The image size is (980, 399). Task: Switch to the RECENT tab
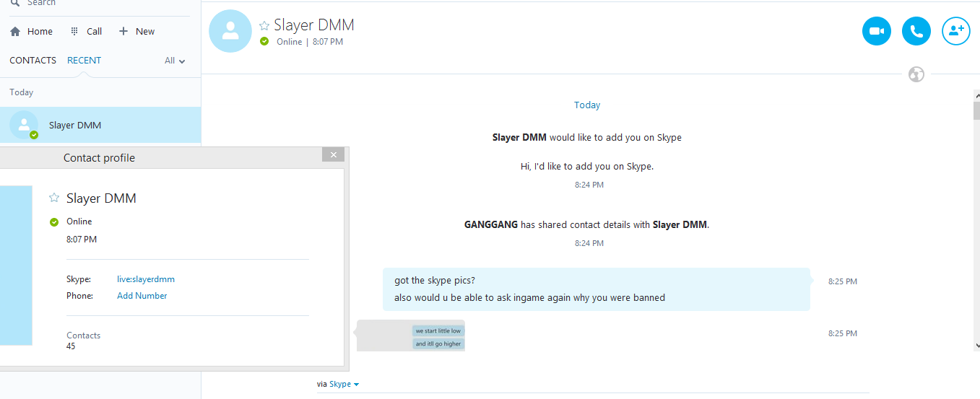[84, 61]
